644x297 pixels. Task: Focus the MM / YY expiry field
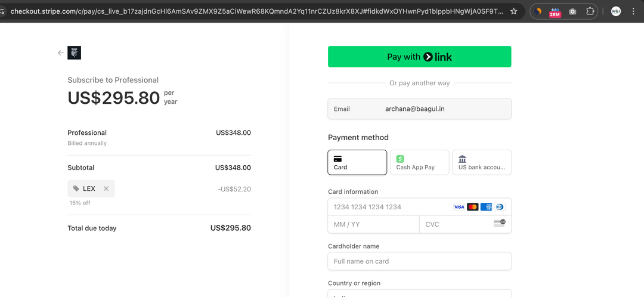pyautogui.click(x=373, y=224)
